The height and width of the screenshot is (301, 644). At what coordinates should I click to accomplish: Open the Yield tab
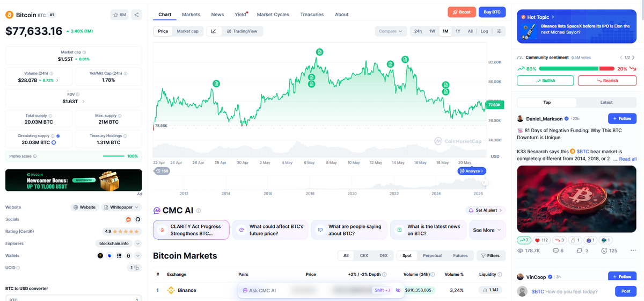[x=240, y=15]
